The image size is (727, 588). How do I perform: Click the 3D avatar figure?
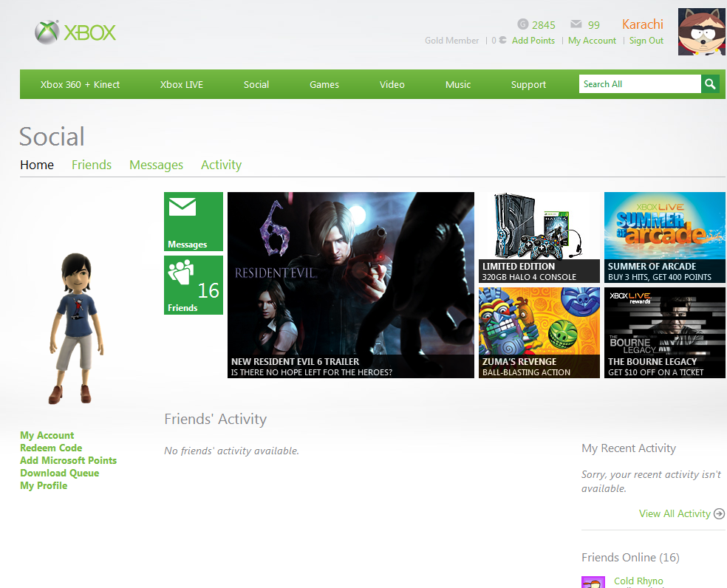(x=77, y=328)
